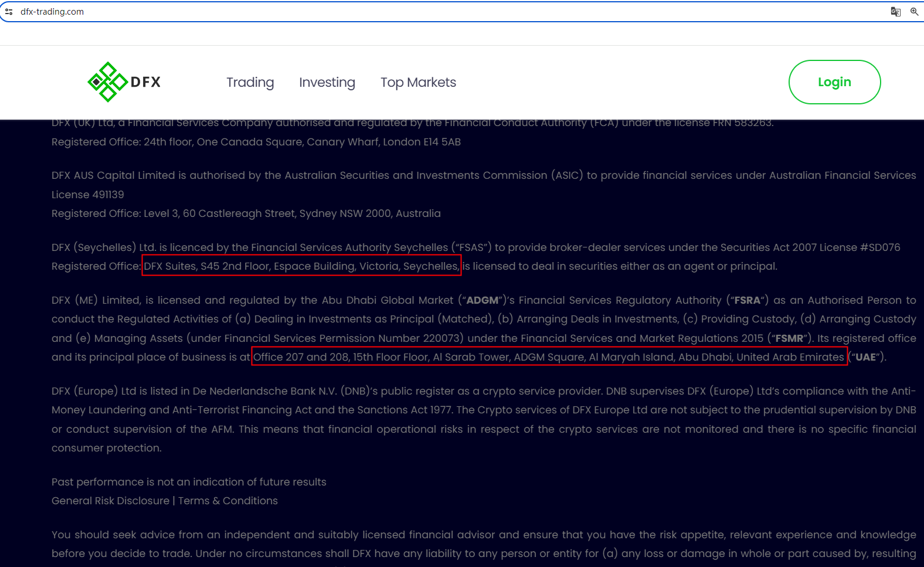Click the 'DFX (ME) Limited' text
The height and width of the screenshot is (567, 924).
(96, 300)
